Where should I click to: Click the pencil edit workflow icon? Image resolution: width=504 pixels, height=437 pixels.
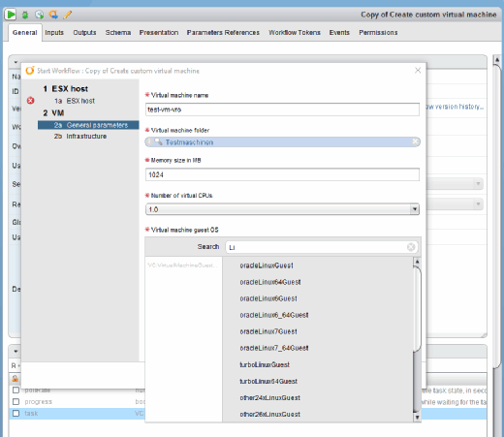tap(68, 15)
